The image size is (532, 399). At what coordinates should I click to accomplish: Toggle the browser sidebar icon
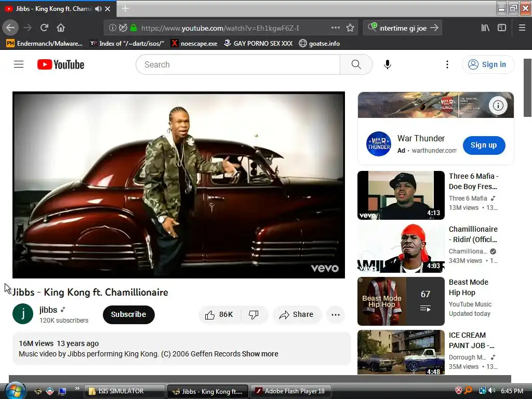click(x=502, y=28)
